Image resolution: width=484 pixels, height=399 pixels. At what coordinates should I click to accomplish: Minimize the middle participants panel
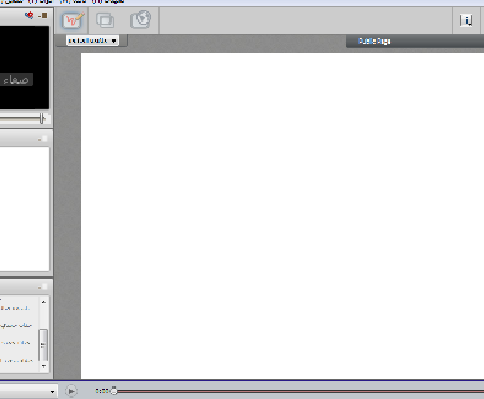[x=42, y=139]
